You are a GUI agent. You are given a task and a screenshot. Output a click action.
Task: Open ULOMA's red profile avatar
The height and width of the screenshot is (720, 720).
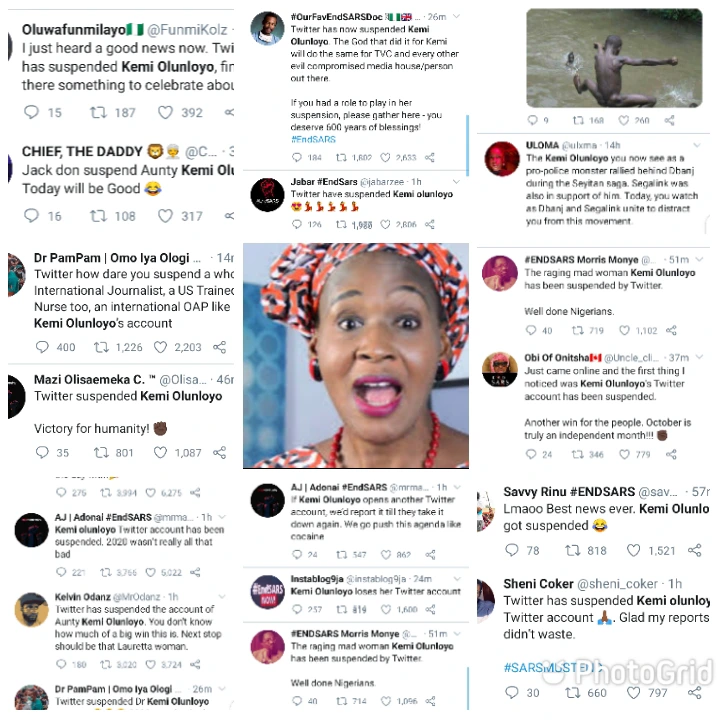click(501, 159)
